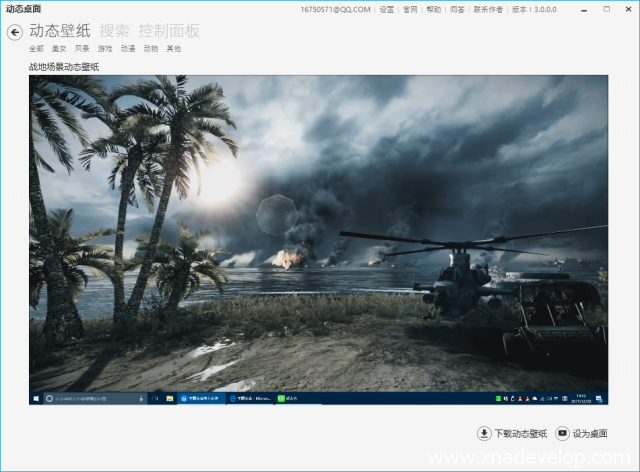Open the 控制面板 tab
The image size is (640, 472).
tap(168, 31)
